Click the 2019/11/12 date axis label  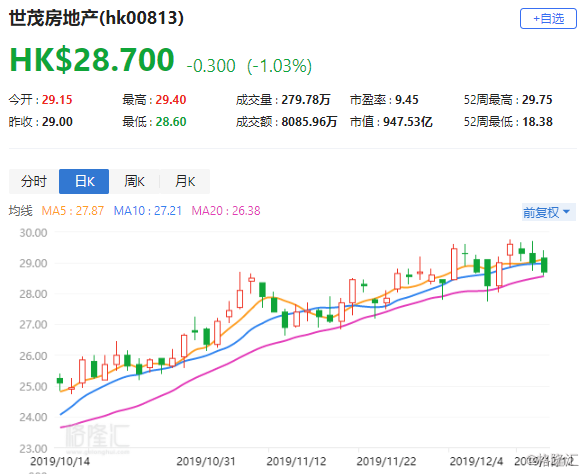tap(296, 461)
